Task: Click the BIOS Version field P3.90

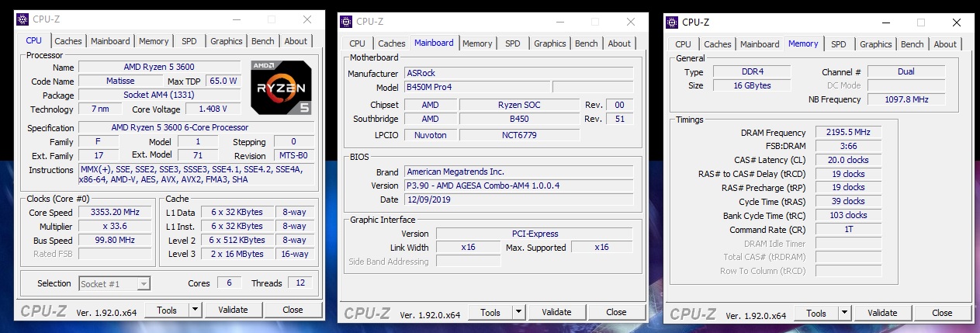Action: [518, 186]
